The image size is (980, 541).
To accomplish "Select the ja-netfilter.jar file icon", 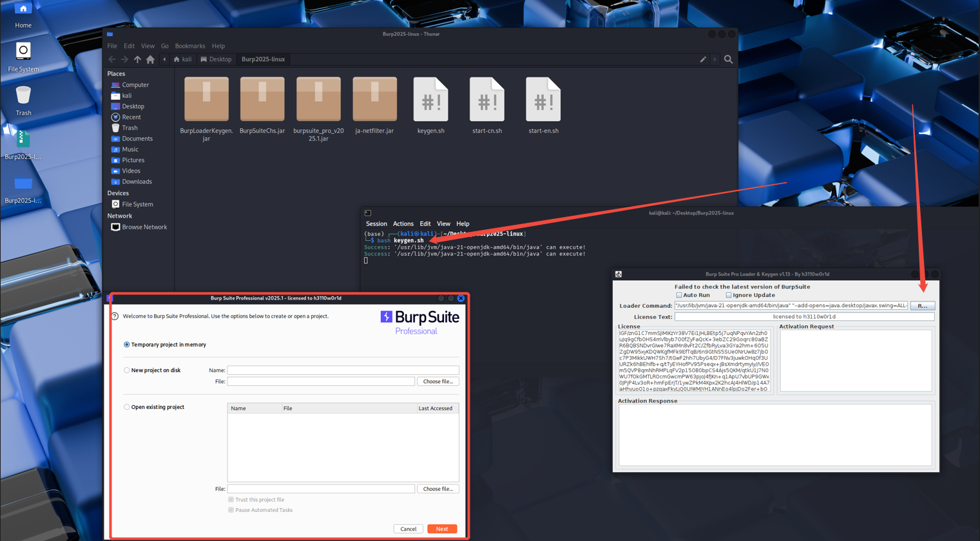I will (x=374, y=100).
